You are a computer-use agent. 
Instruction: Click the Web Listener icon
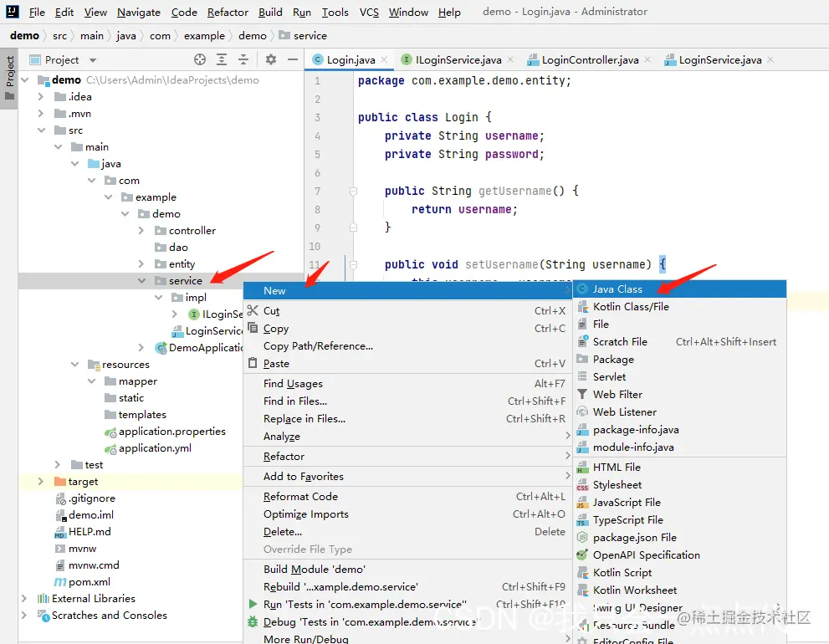(582, 411)
